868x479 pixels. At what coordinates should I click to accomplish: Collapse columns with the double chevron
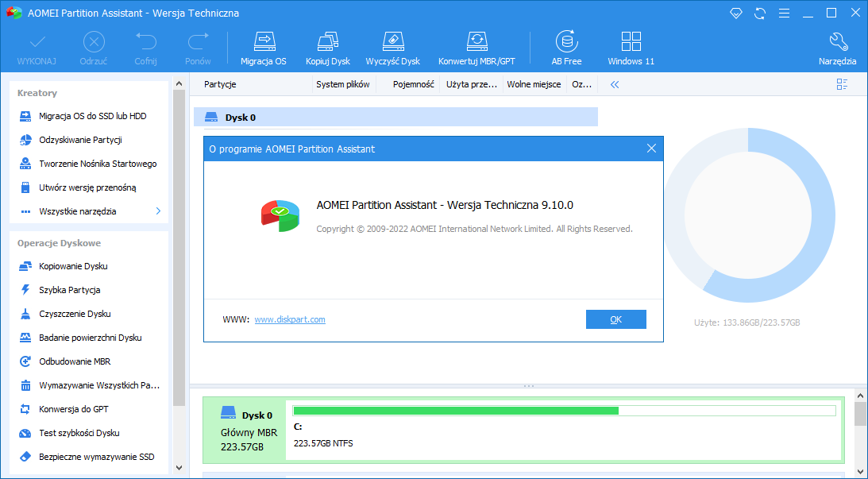point(615,85)
